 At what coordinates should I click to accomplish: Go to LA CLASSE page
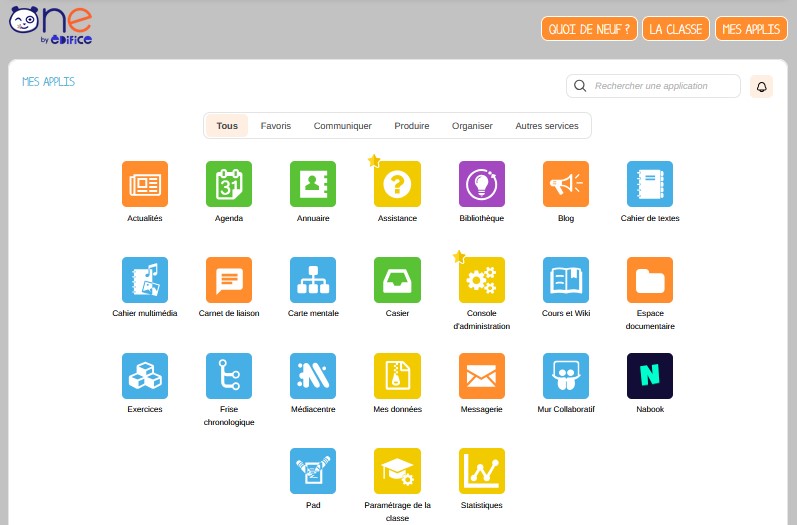coord(676,29)
